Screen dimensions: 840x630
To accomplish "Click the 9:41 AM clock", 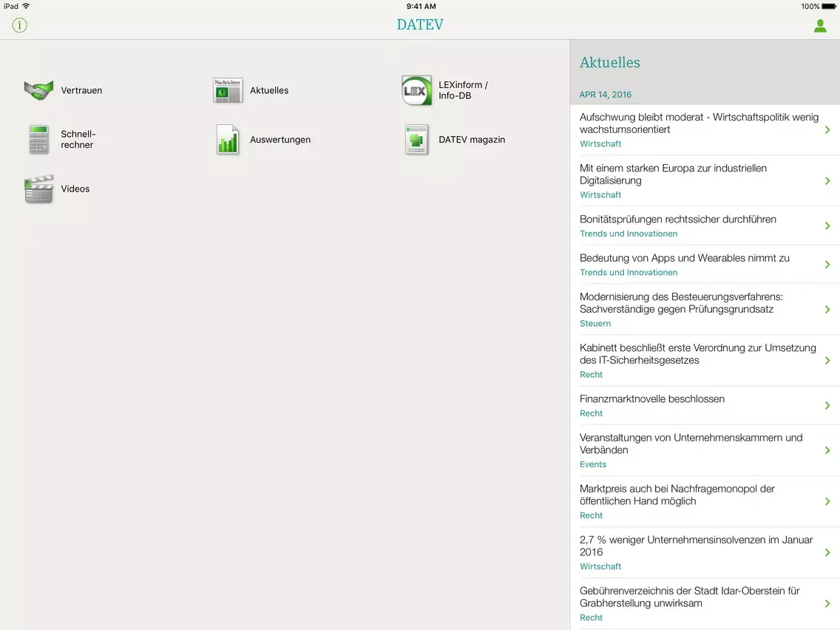I will coord(421,7).
